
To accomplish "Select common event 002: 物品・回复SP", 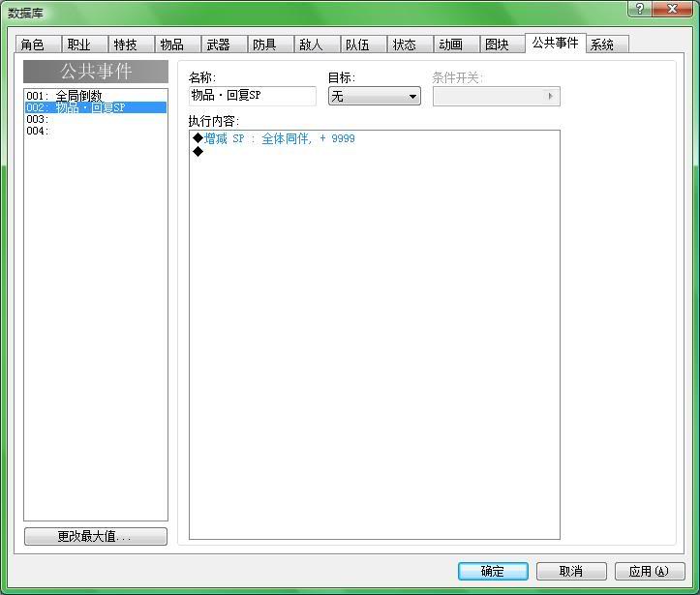I will pyautogui.click(x=96, y=107).
